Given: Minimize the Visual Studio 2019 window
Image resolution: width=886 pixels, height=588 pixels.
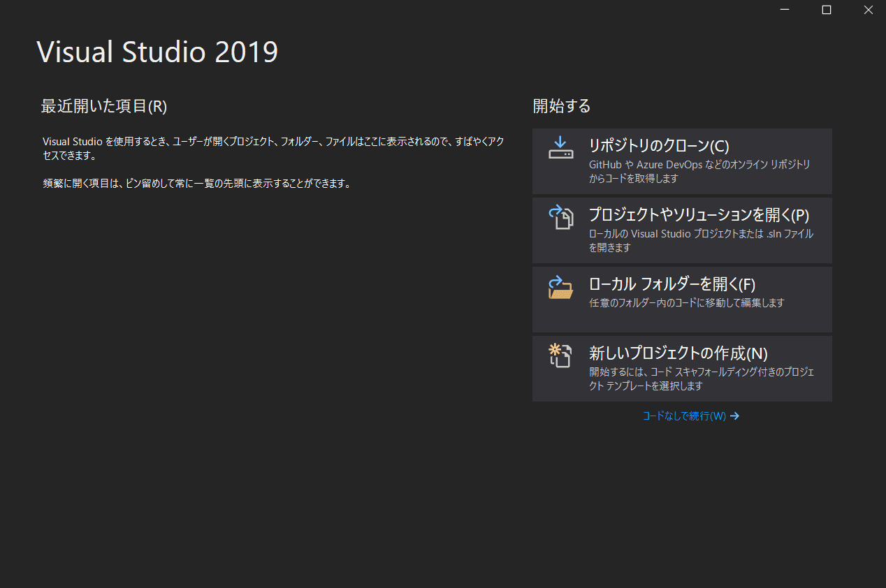Looking at the screenshot, I should click(x=785, y=10).
